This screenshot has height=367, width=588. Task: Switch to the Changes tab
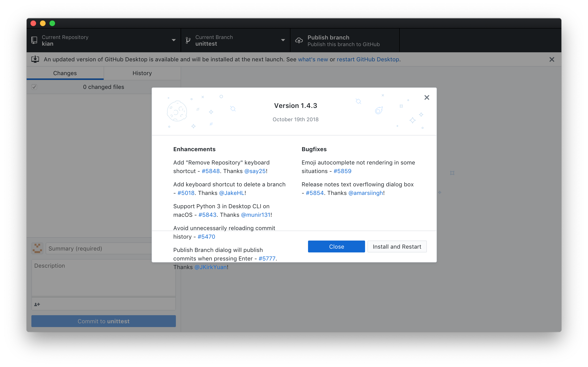(65, 73)
